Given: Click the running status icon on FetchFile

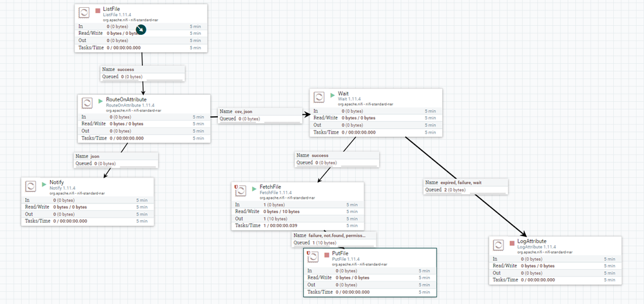Looking at the screenshot, I should tap(255, 188).
